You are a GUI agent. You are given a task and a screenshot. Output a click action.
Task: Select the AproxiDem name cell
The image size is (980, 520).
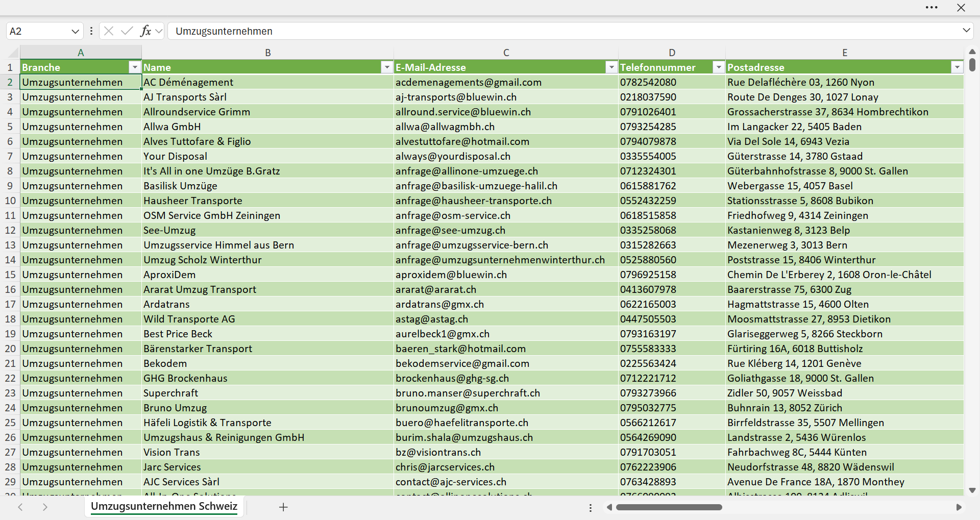(267, 275)
